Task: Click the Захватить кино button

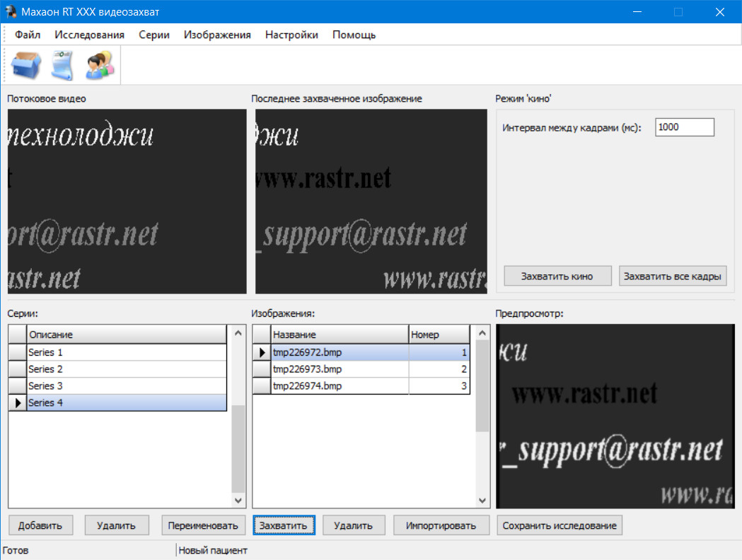Action: tap(557, 276)
